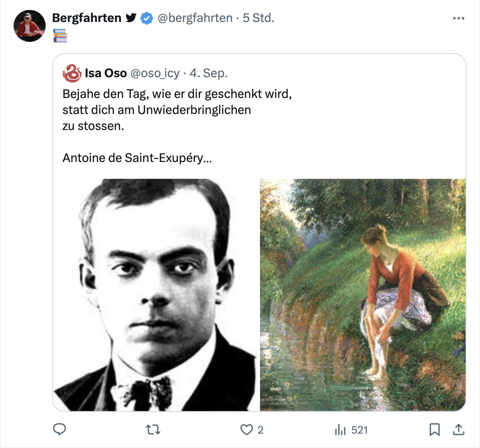View tweet analytics showing 521 views

pyautogui.click(x=351, y=430)
